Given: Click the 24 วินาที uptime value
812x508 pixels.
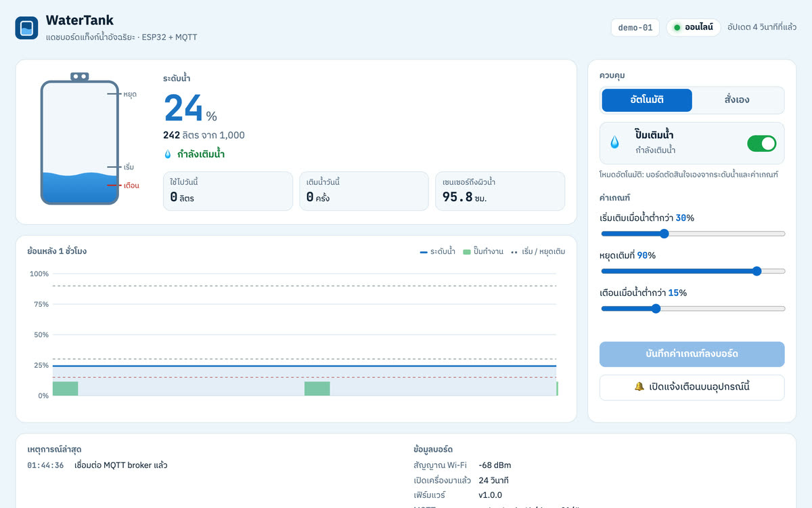Looking at the screenshot, I should (493, 480).
